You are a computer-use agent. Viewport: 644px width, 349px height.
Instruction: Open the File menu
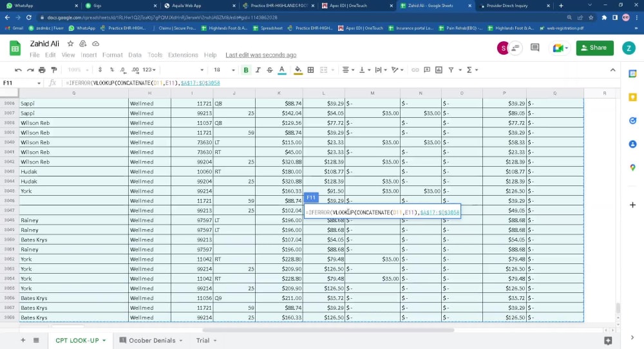35,55
